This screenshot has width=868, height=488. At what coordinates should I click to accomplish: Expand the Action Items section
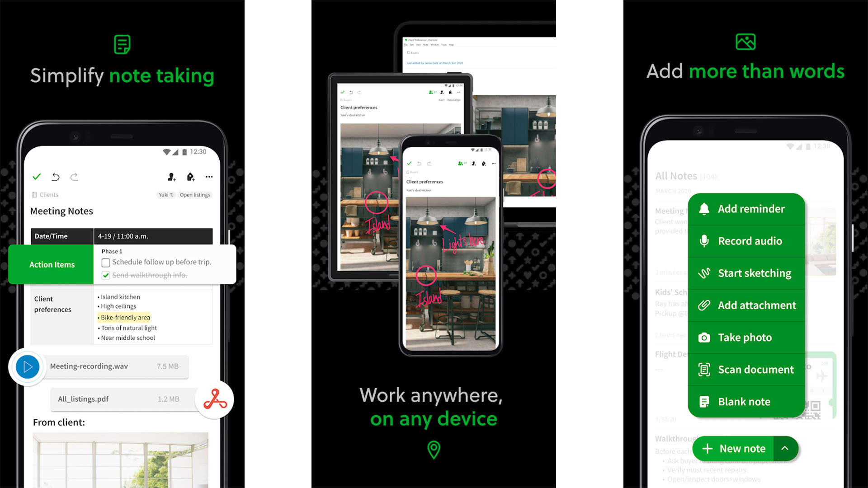(52, 264)
